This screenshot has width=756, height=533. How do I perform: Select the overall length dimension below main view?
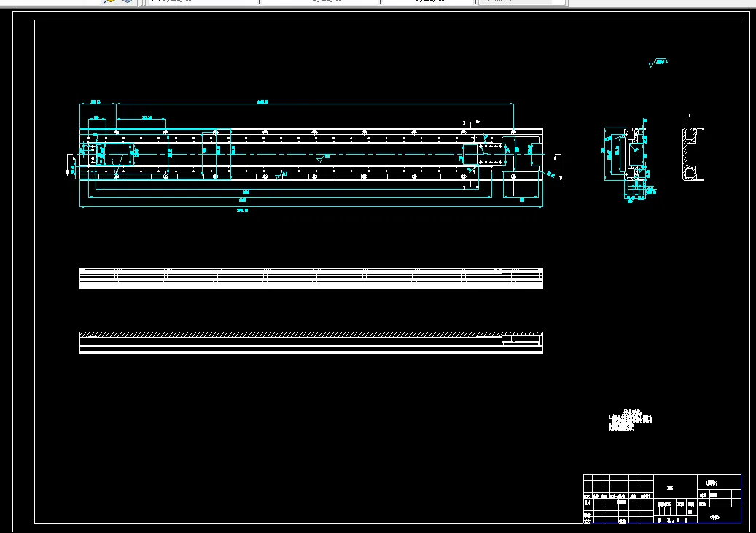pos(243,210)
